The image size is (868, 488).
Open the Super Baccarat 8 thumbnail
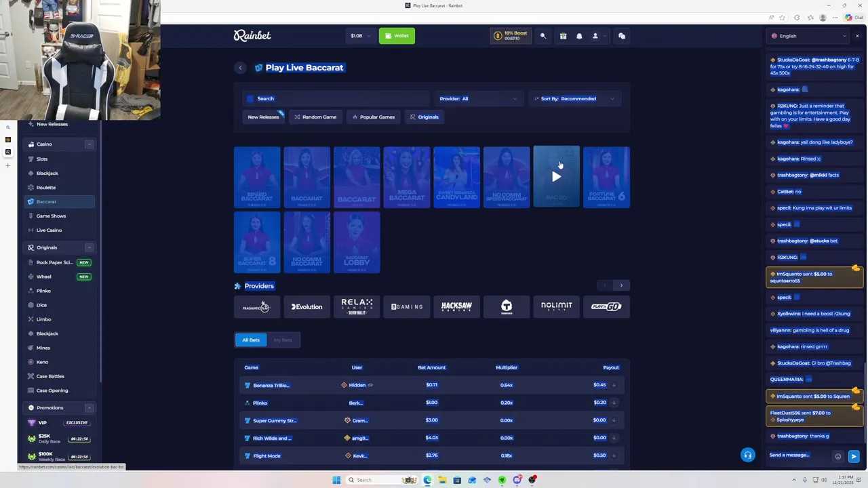(257, 242)
